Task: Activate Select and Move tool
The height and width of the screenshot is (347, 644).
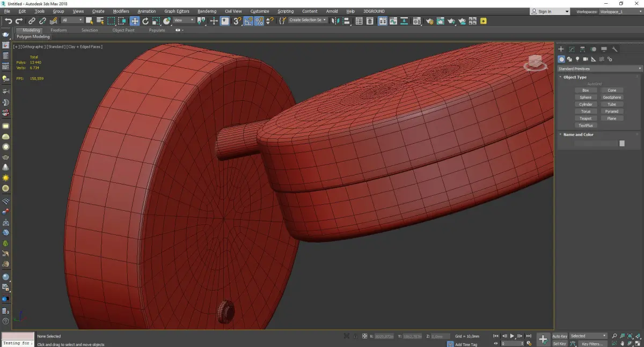Action: 134,21
